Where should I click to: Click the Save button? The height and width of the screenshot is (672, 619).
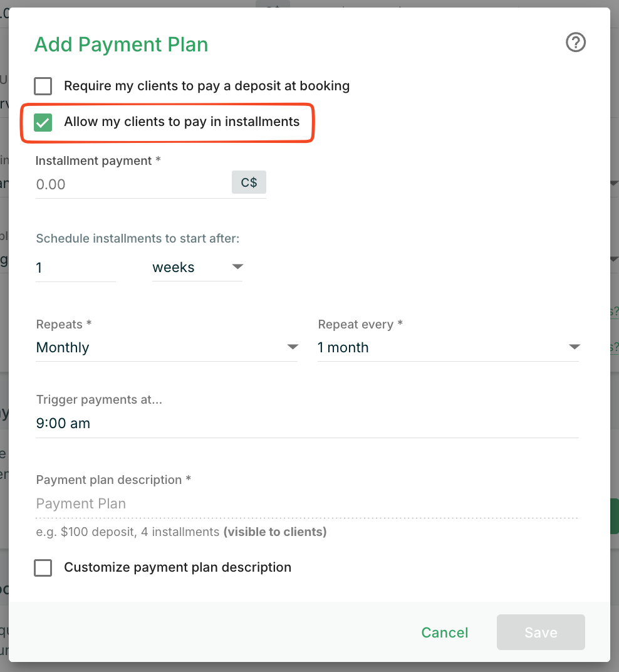coord(540,633)
